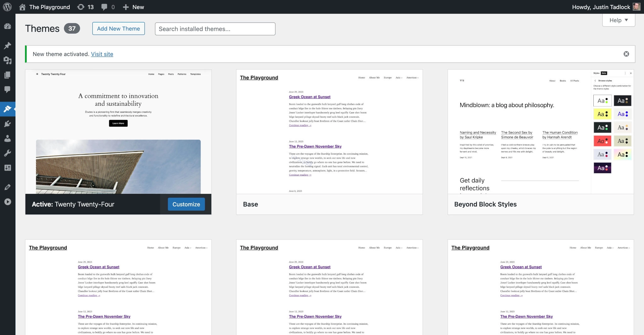The width and height of the screenshot is (644, 335).
Task: Select the Twenty Twenty-Four theme screenshot
Action: click(118, 132)
